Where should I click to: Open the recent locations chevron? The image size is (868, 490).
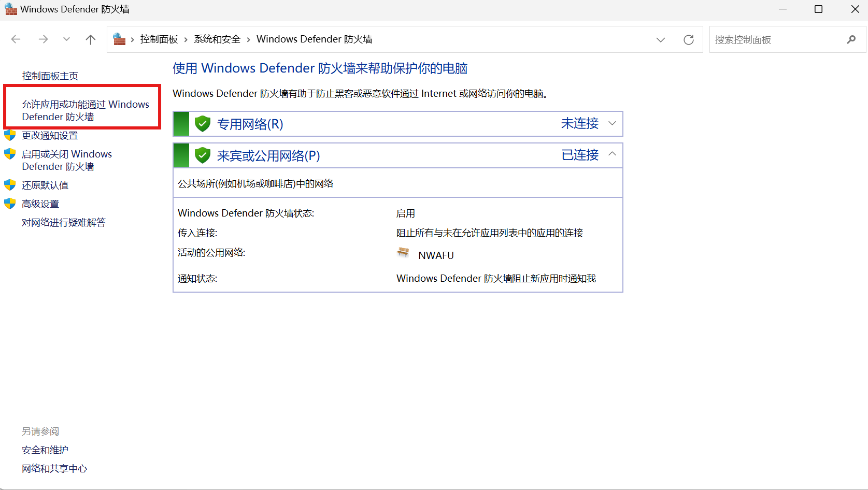(66, 39)
